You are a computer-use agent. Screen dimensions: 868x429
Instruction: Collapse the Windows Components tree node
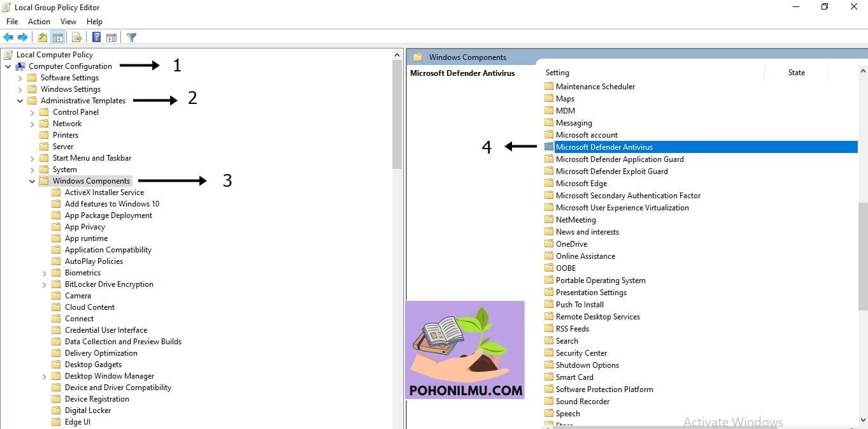click(x=32, y=182)
